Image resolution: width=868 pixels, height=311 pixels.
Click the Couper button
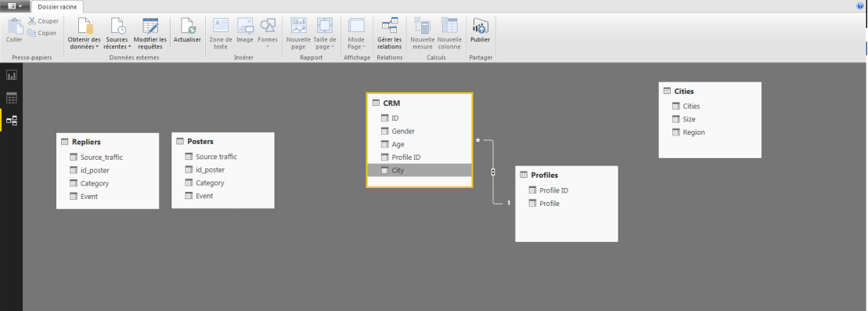[x=43, y=21]
